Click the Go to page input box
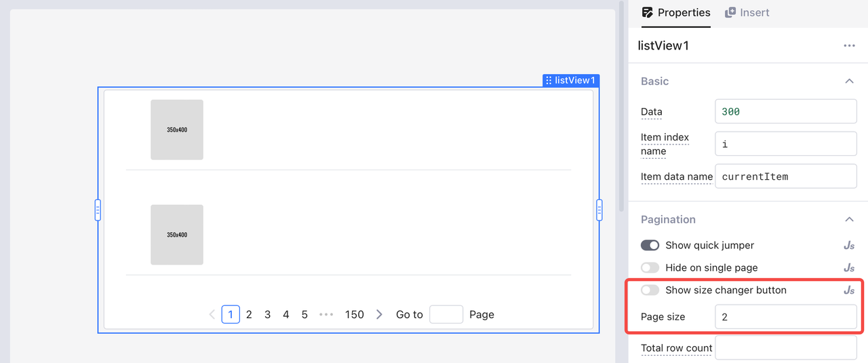Viewport: 868px width, 363px height. click(446, 315)
